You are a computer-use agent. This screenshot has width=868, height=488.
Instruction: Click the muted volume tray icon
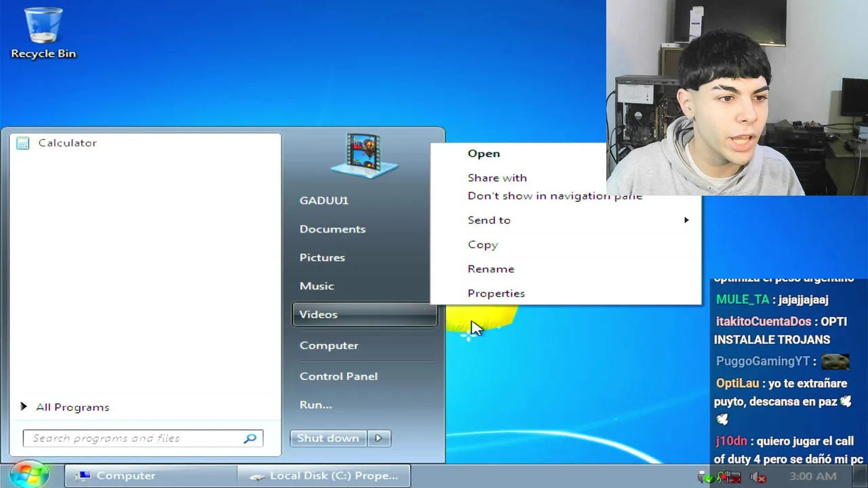tap(758, 477)
